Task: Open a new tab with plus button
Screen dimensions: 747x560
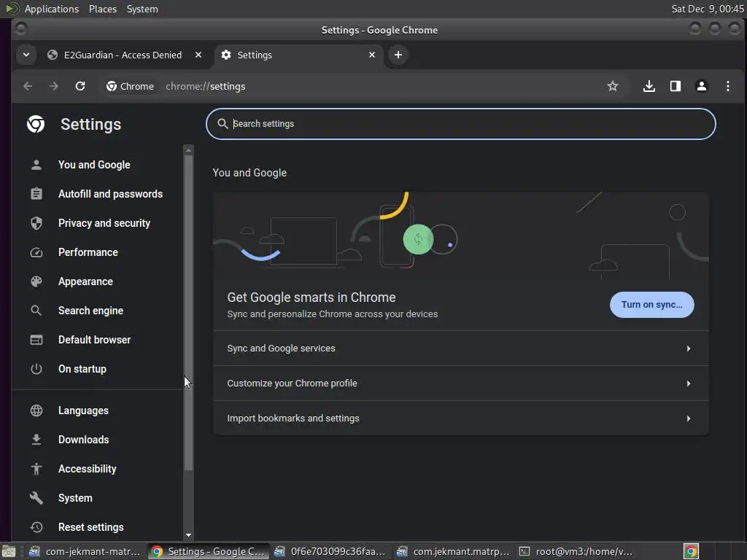Action: (x=398, y=55)
